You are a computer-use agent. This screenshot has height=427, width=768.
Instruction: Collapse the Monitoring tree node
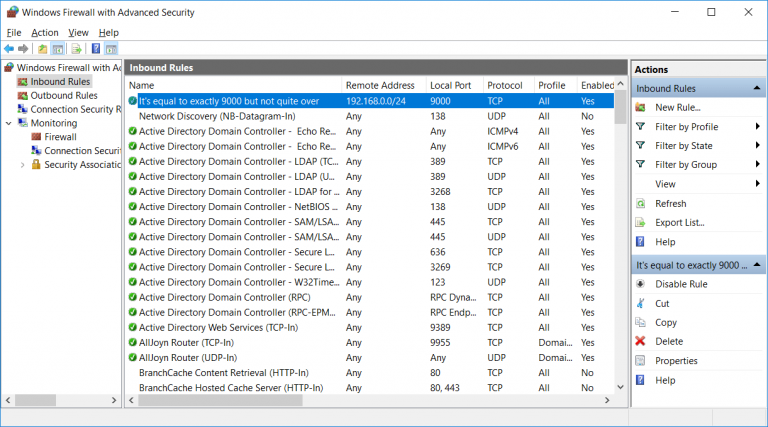pyautogui.click(x=8, y=123)
